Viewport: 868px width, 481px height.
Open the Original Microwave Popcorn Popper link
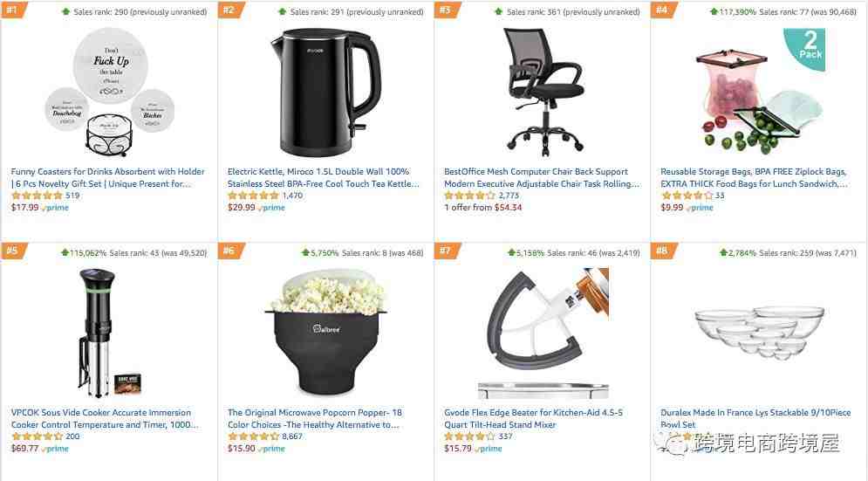coord(314,418)
